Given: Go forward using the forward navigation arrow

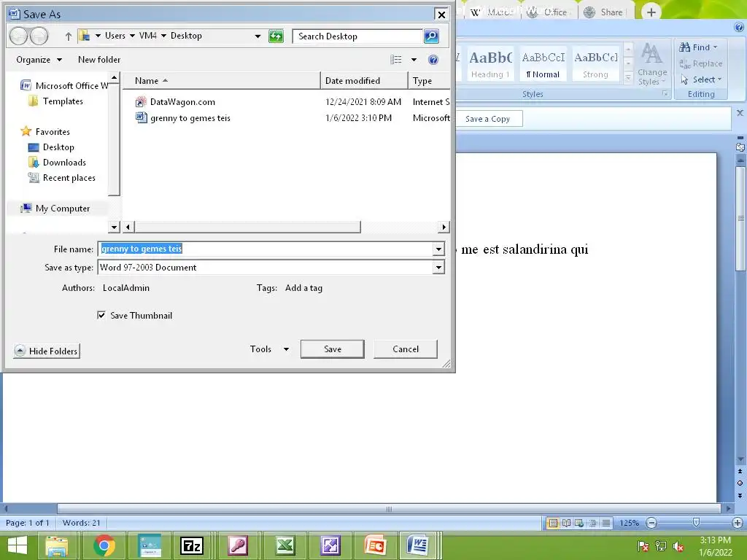Looking at the screenshot, I should click(39, 36).
